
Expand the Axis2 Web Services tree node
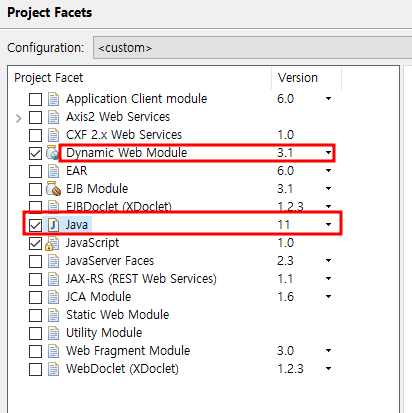point(19,118)
